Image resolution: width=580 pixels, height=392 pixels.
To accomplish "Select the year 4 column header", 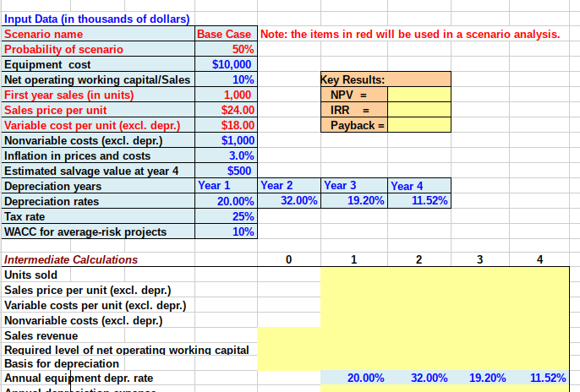I will (x=539, y=259).
